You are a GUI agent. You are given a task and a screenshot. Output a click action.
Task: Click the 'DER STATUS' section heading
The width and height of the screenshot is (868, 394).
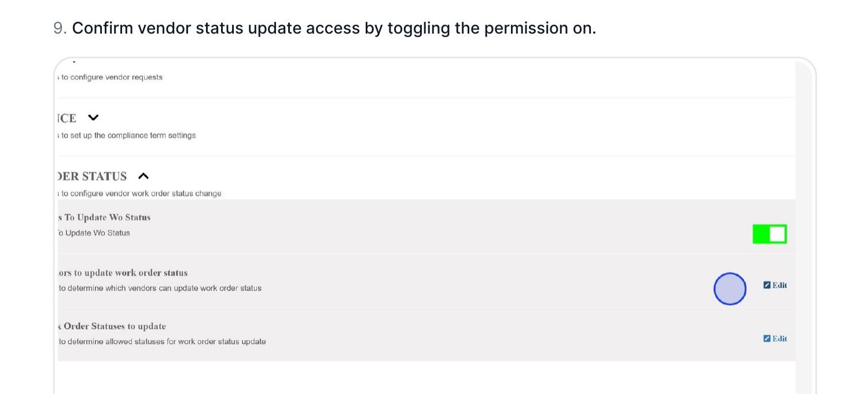pos(93,176)
